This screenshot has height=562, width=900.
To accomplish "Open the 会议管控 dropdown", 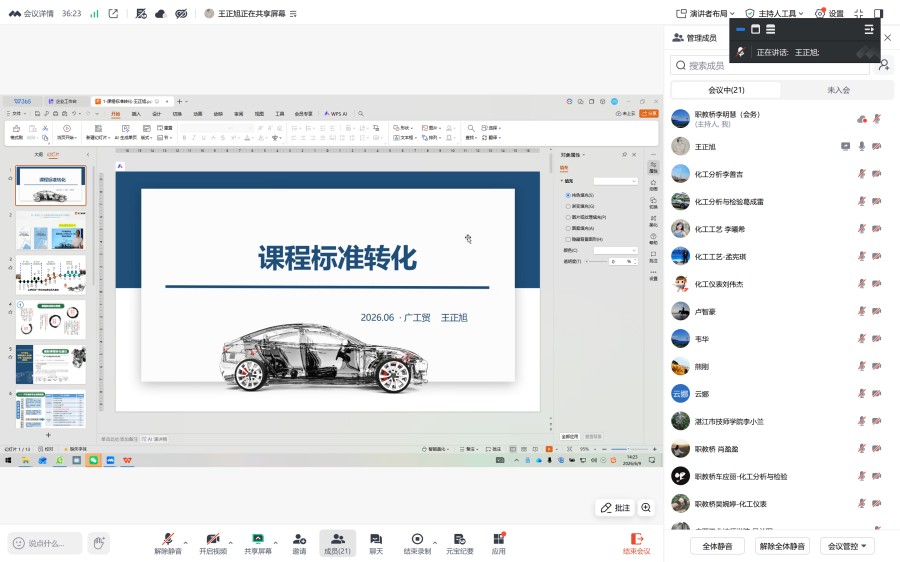I will [847, 546].
